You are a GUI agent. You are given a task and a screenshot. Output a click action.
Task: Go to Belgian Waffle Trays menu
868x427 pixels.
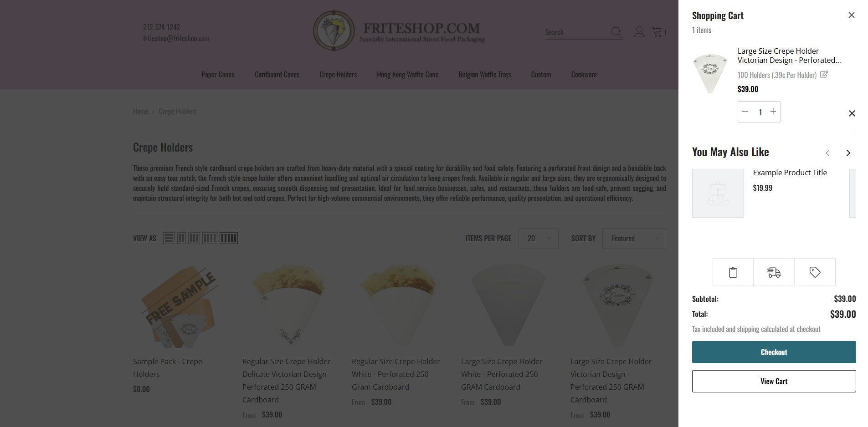pos(485,75)
